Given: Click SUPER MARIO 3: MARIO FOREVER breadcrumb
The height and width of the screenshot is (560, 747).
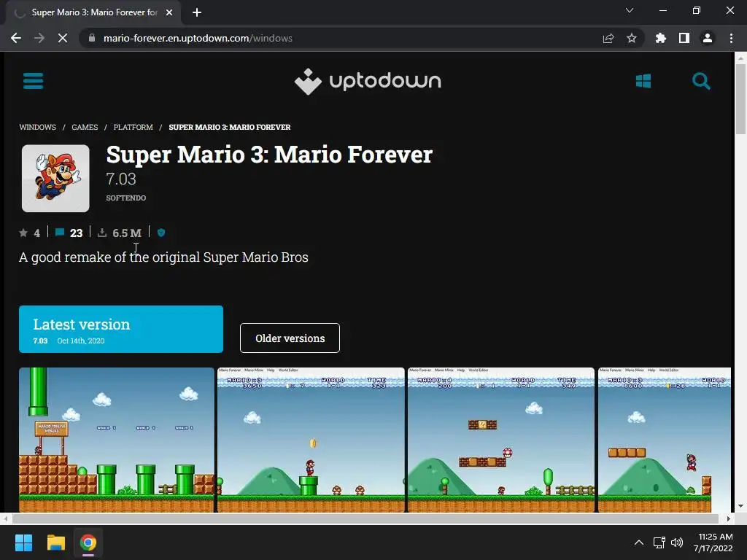Looking at the screenshot, I should (x=230, y=127).
